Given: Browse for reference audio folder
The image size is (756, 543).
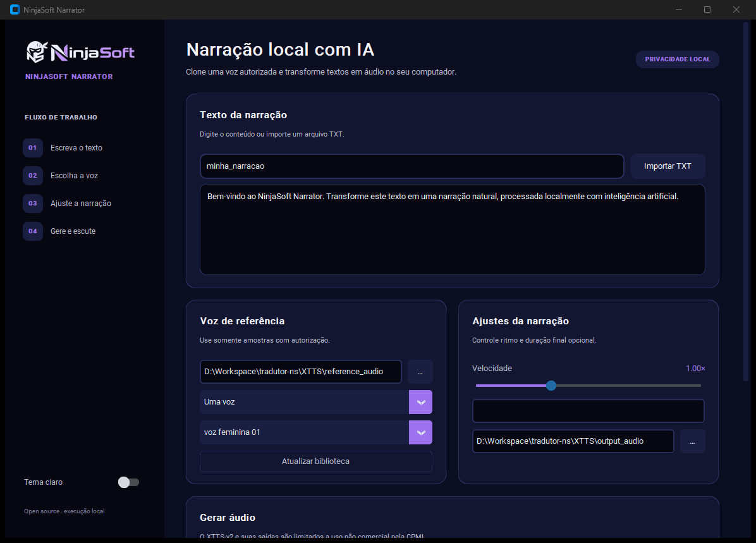Looking at the screenshot, I should [420, 372].
